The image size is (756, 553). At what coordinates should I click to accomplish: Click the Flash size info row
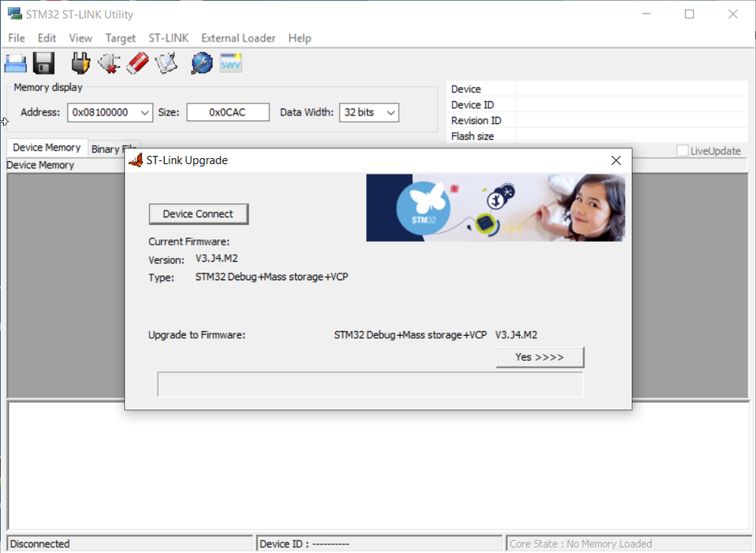597,136
